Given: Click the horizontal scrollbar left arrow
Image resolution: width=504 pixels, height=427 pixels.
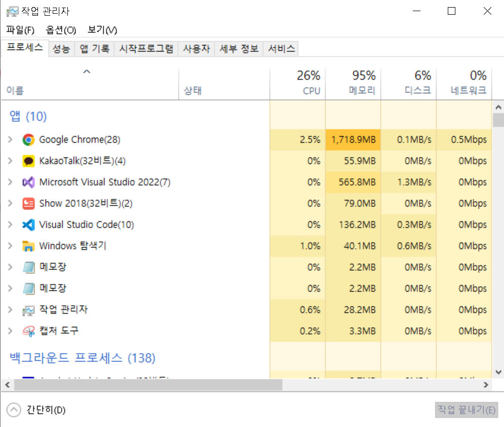Looking at the screenshot, I should point(8,385).
